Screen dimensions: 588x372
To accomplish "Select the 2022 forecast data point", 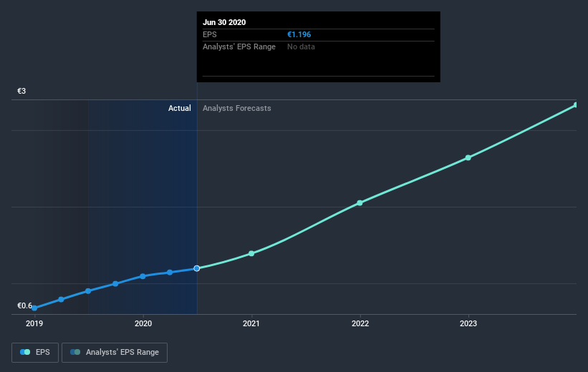I will [x=360, y=203].
